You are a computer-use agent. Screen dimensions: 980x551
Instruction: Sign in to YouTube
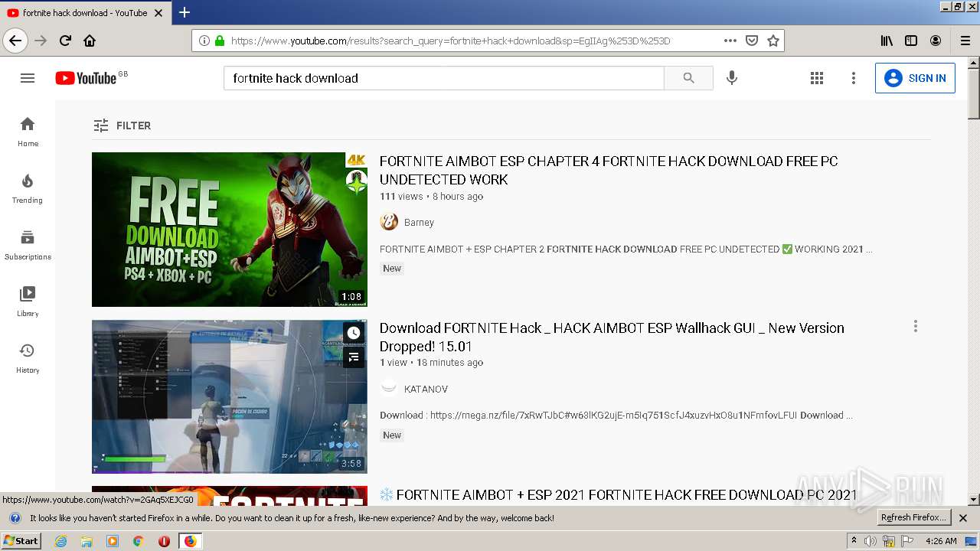tap(915, 78)
